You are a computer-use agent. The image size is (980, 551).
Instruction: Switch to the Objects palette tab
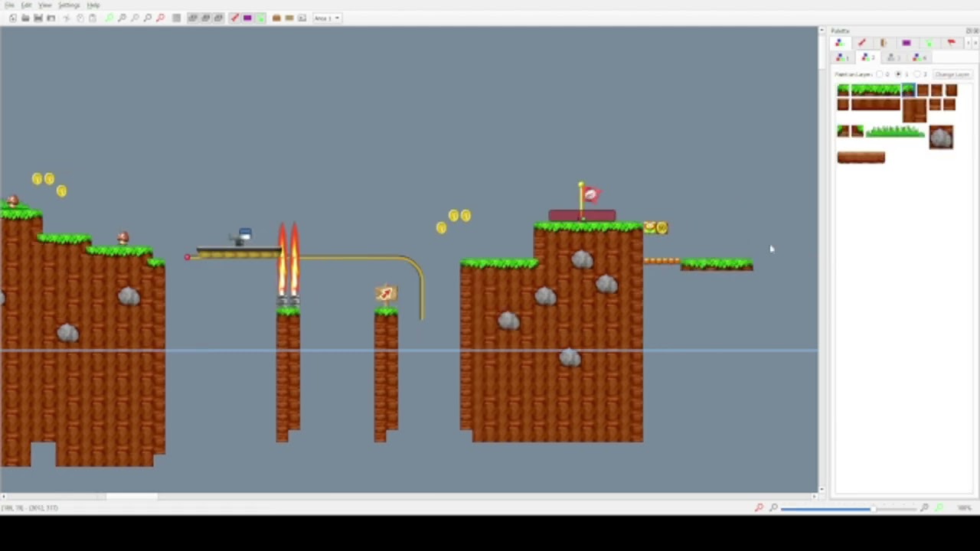[x=839, y=43]
